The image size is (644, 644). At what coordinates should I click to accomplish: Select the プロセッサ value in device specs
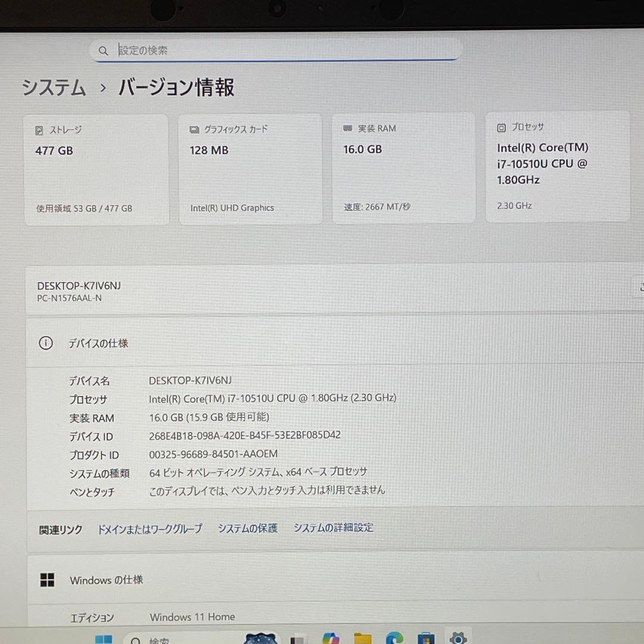[x=273, y=398]
